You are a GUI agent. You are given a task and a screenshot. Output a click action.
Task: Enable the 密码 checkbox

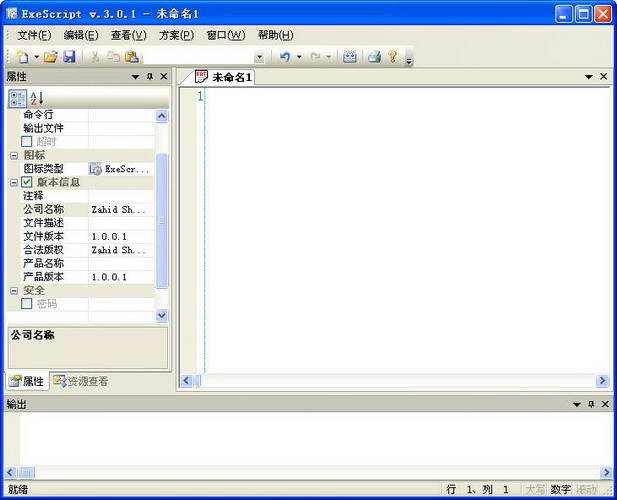27,304
